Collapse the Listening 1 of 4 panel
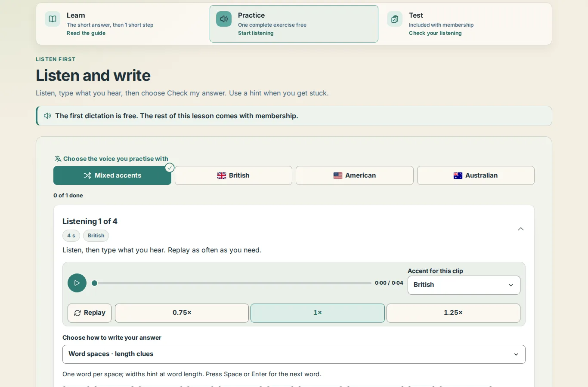Viewport: 588px width, 387px height. [521, 229]
